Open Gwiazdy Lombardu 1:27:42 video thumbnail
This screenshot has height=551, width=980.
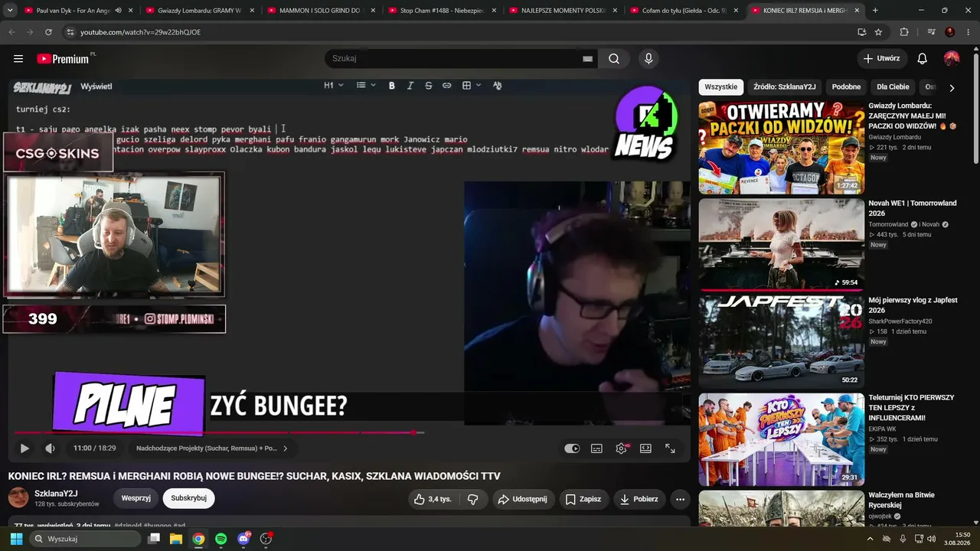(782, 148)
